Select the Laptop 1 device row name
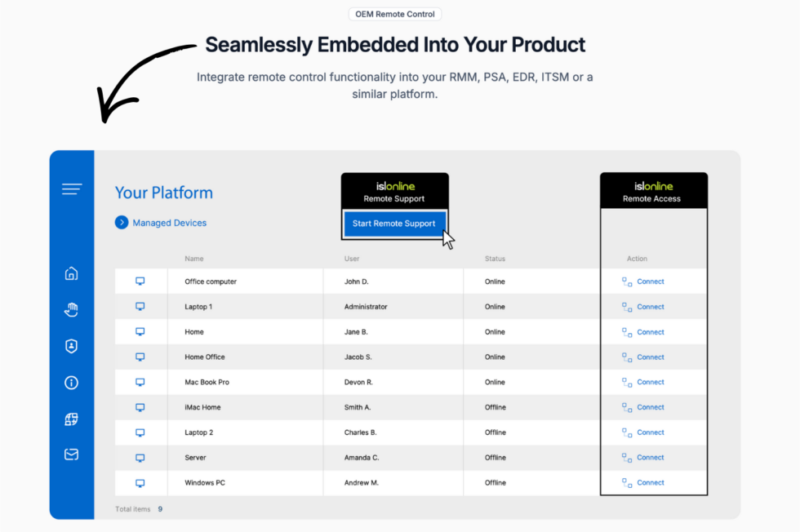800x532 pixels. [198, 307]
